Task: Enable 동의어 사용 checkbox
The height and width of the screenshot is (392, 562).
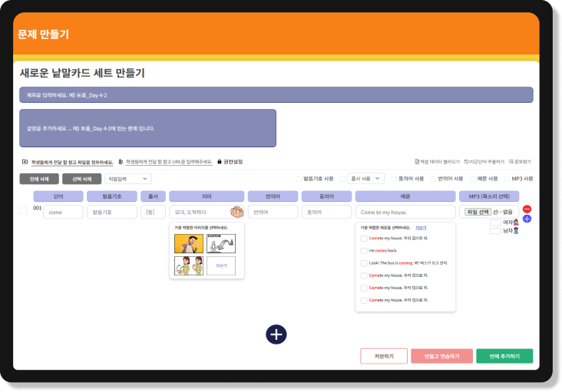Action: [394, 179]
